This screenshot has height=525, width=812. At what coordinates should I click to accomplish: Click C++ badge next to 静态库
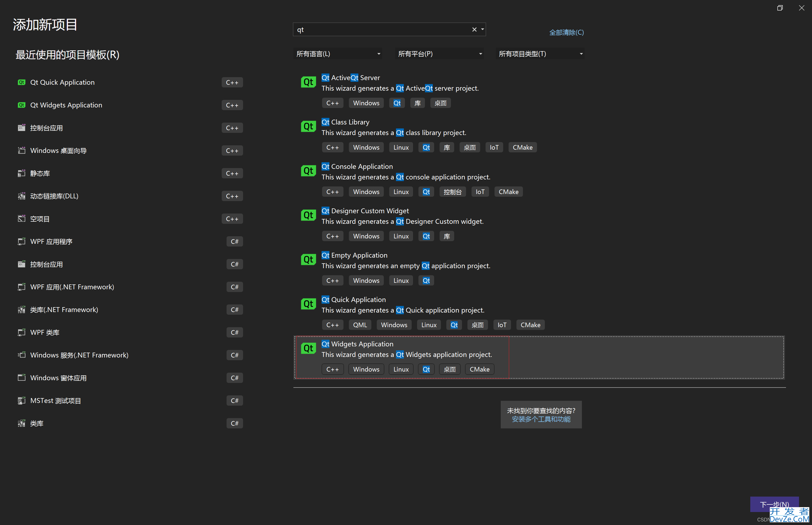232,173
